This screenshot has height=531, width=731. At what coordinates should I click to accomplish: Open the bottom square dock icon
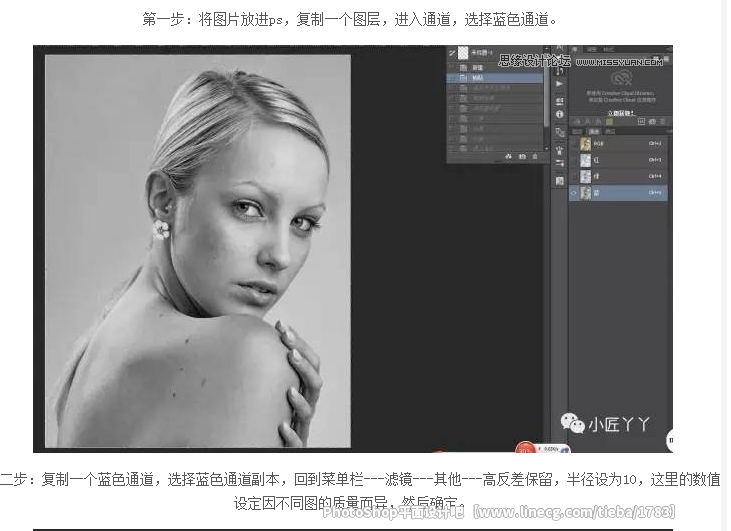559,180
